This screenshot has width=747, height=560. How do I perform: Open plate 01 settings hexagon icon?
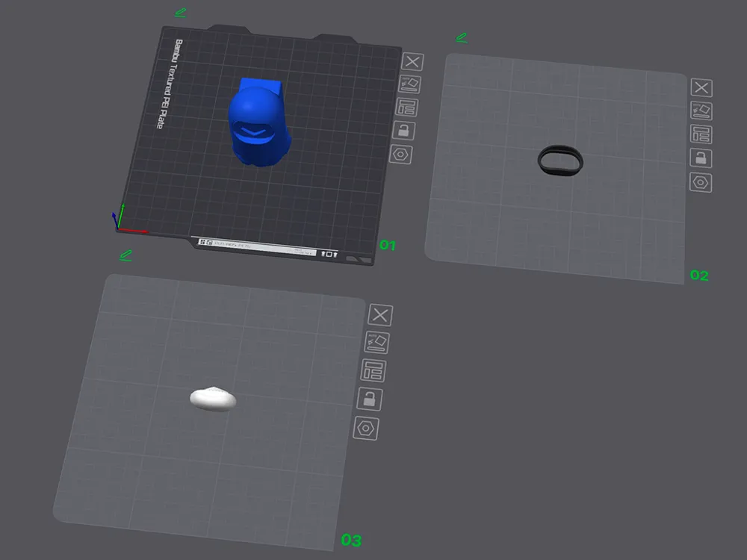pyautogui.click(x=400, y=155)
